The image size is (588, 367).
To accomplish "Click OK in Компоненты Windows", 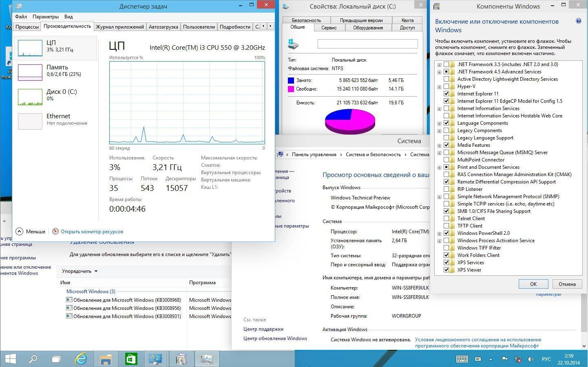I will (x=533, y=284).
